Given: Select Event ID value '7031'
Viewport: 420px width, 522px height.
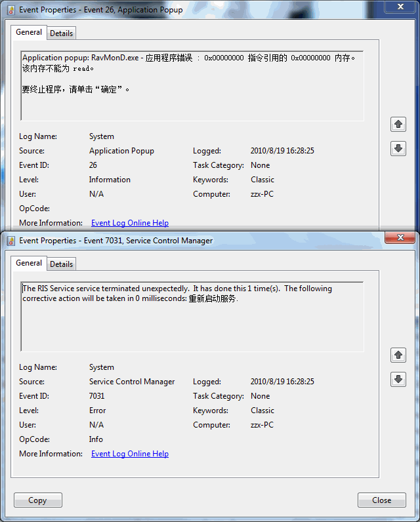Looking at the screenshot, I should click(96, 396).
